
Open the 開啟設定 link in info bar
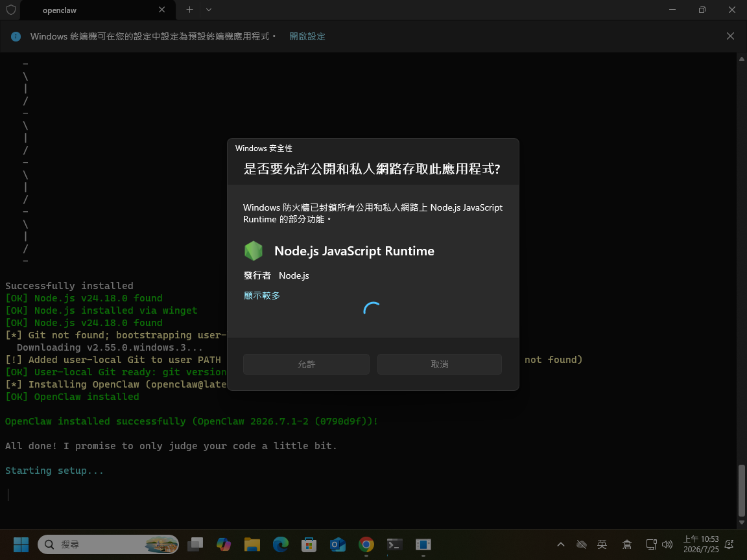[x=307, y=37]
